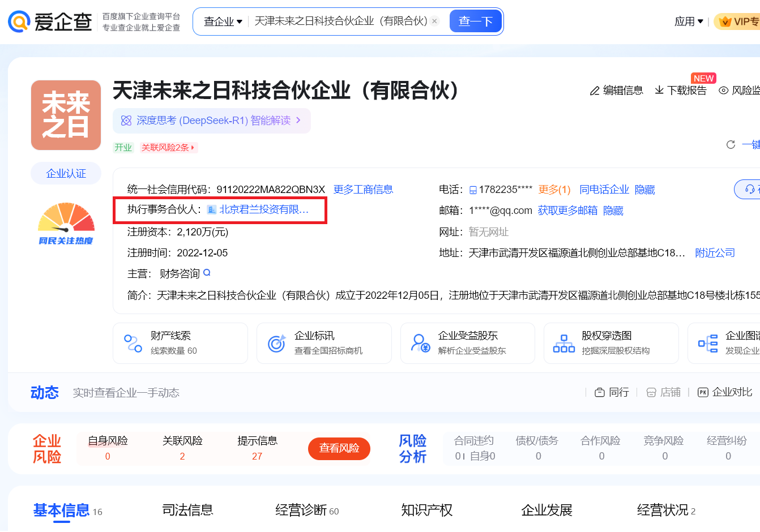Click 自身风险 count 0
Image resolution: width=760 pixels, height=532 pixels.
point(108,456)
